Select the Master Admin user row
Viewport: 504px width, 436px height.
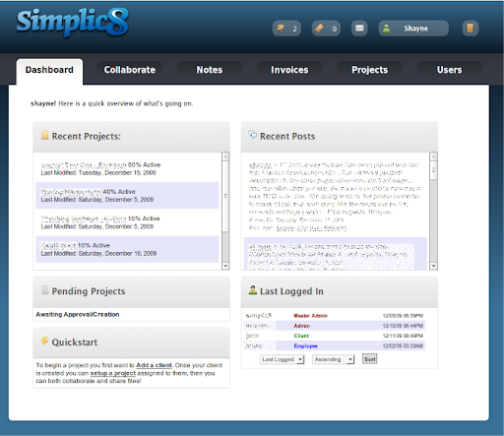(335, 316)
